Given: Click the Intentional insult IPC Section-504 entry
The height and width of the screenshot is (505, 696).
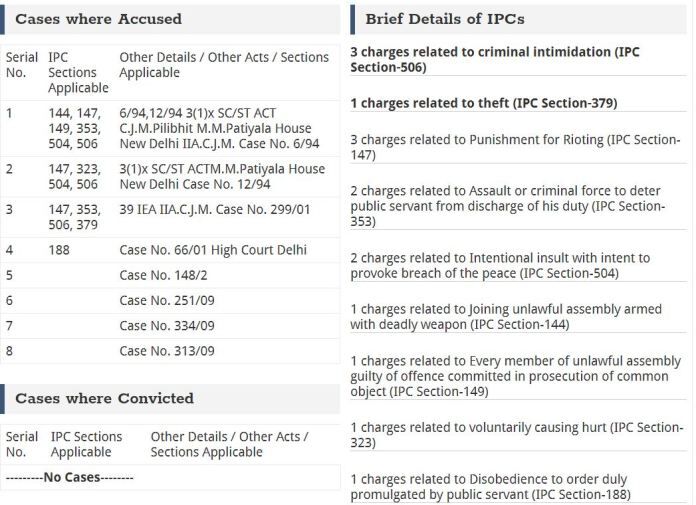Looking at the screenshot, I should coord(500,265).
